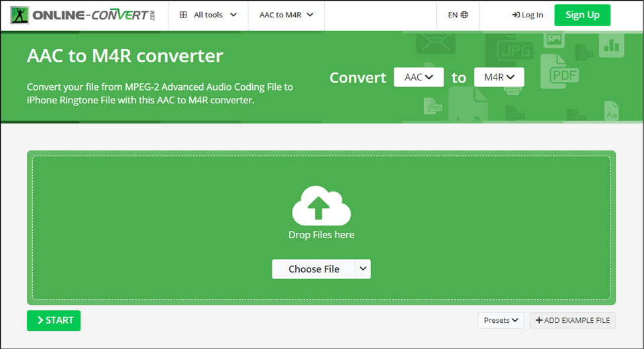Change language via EN globe
644x349 pixels.
coord(458,15)
